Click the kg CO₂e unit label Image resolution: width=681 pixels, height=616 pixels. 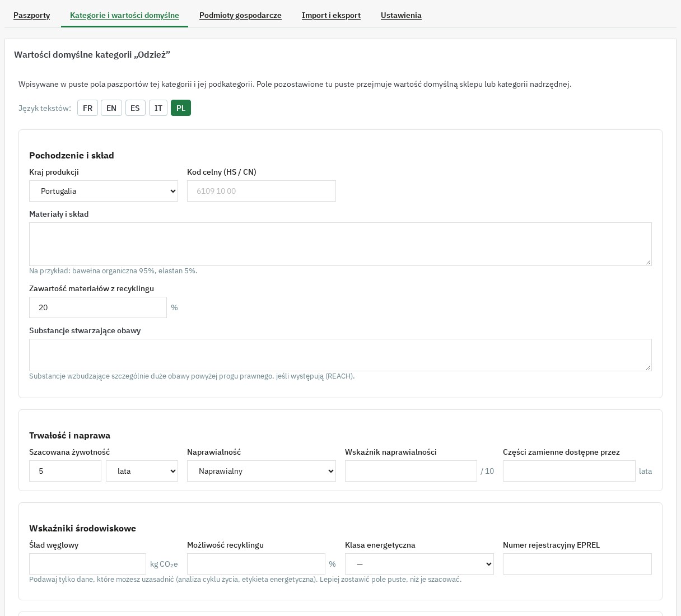coord(164,564)
